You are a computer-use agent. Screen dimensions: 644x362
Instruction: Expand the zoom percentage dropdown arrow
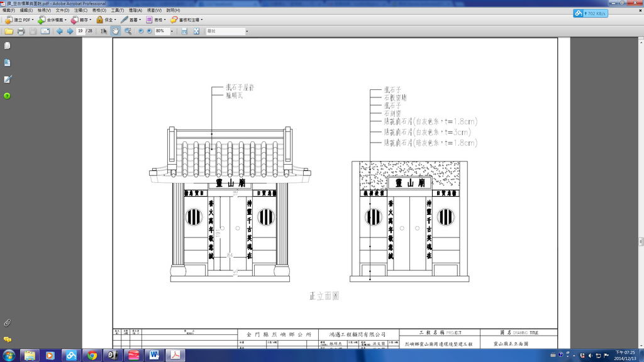(x=172, y=31)
